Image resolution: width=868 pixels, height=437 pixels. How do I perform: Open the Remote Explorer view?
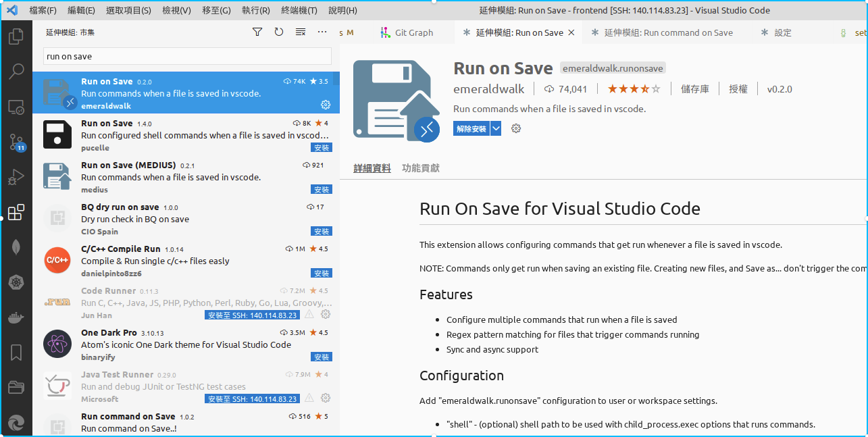tap(16, 107)
